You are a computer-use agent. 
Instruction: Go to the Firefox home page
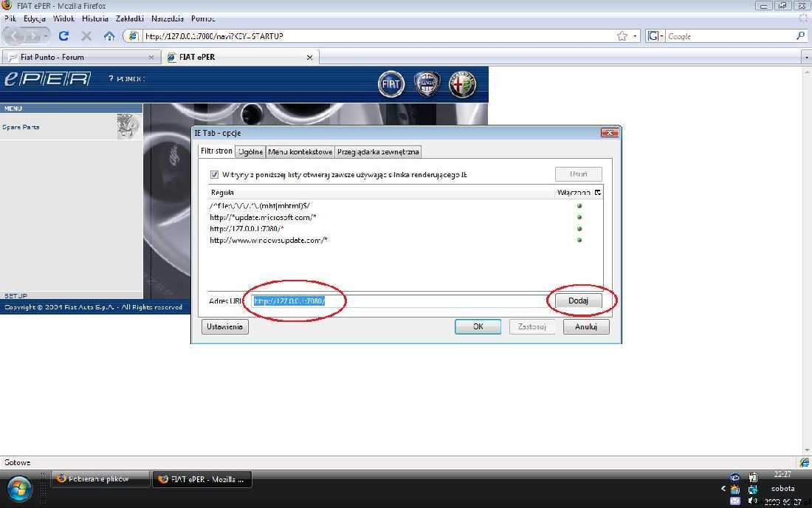coord(109,35)
